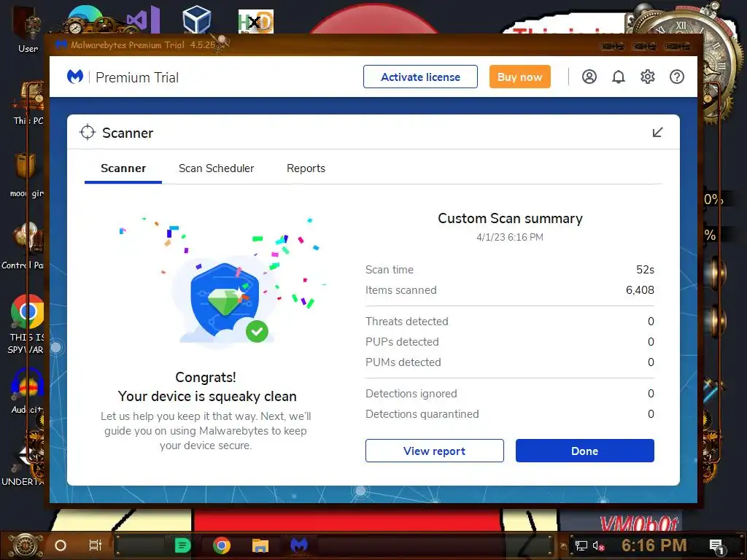Click the scan date 4/1/23 6:16 PM
747x560 pixels.
pos(510,237)
